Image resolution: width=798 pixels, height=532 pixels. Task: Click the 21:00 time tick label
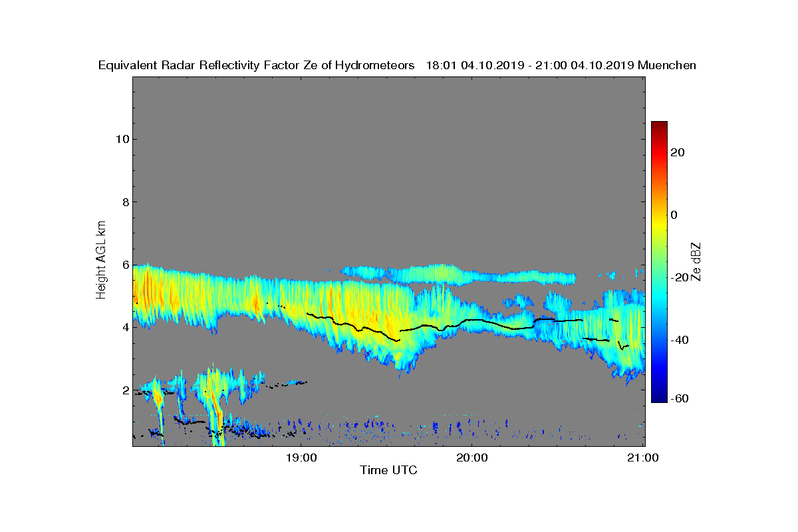coord(643,458)
